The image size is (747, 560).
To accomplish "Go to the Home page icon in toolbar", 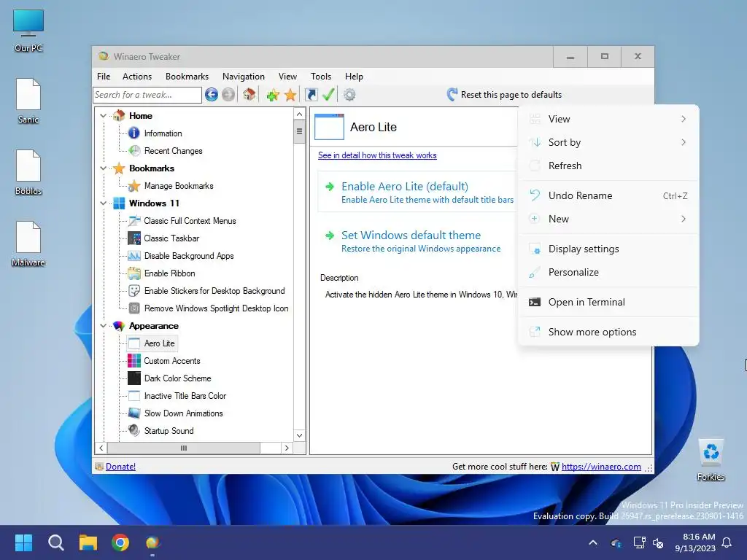I will pyautogui.click(x=249, y=95).
